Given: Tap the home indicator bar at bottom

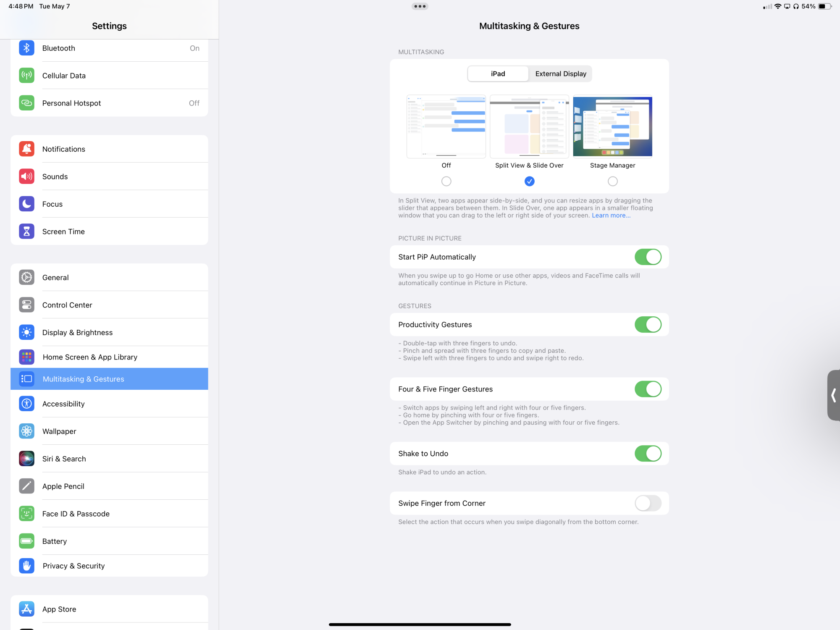Looking at the screenshot, I should pyautogui.click(x=420, y=625).
